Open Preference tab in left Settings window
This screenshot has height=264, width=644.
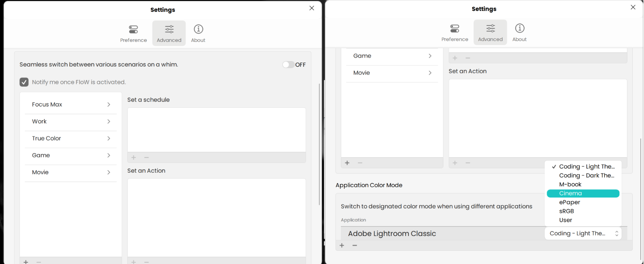click(133, 34)
